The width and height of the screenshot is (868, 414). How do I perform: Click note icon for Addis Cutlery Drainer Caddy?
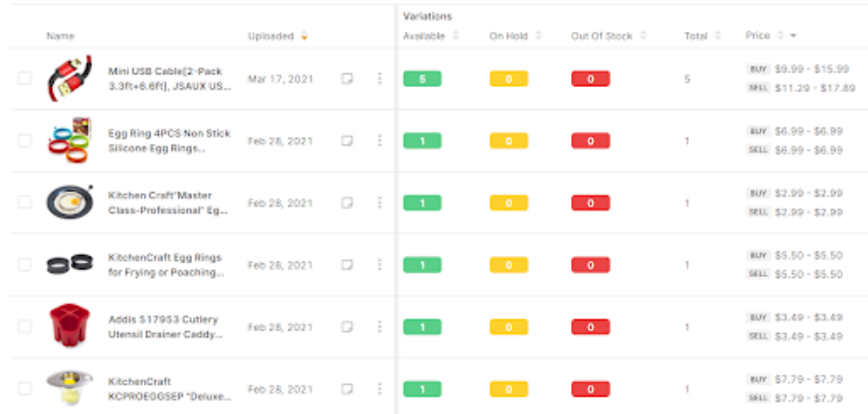click(347, 327)
